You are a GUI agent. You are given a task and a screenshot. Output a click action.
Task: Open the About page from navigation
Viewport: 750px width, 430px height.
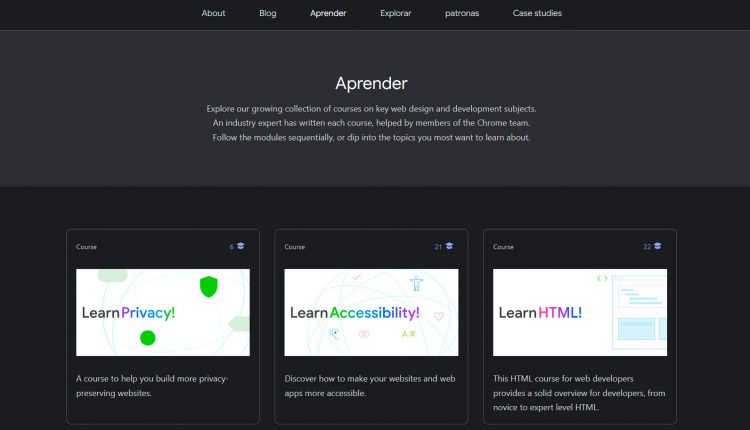pos(213,14)
